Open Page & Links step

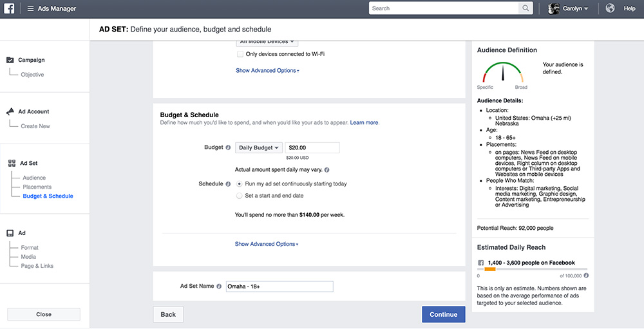click(x=37, y=266)
